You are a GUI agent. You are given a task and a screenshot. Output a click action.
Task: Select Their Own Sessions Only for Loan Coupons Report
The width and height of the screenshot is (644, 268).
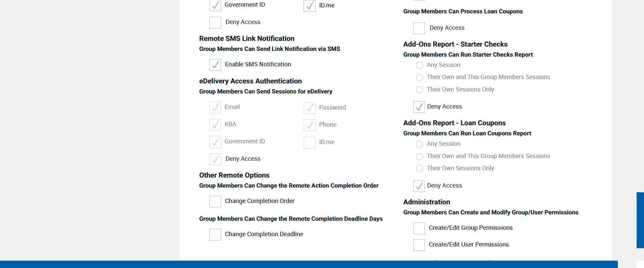tap(419, 169)
